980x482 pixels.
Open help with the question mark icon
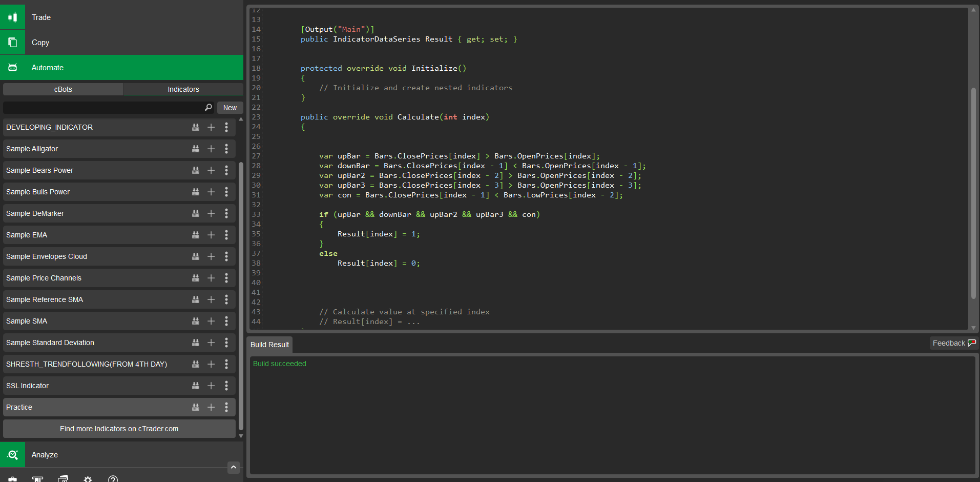(x=113, y=479)
